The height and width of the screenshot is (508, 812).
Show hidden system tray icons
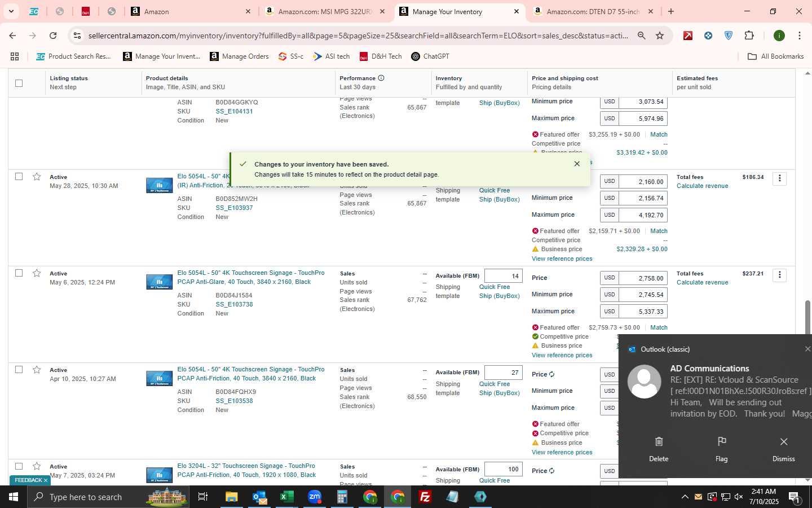coord(685,497)
